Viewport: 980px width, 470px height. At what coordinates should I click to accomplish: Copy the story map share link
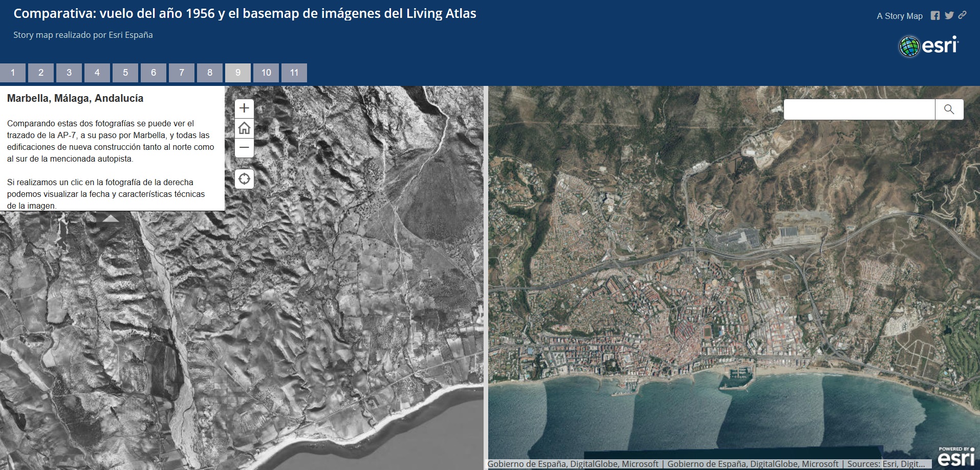(962, 15)
